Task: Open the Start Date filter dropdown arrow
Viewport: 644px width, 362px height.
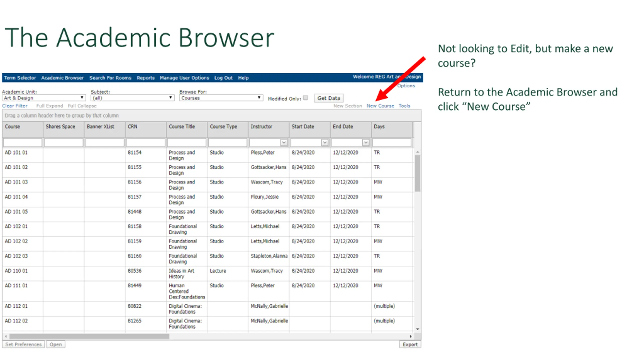Action: pos(325,143)
